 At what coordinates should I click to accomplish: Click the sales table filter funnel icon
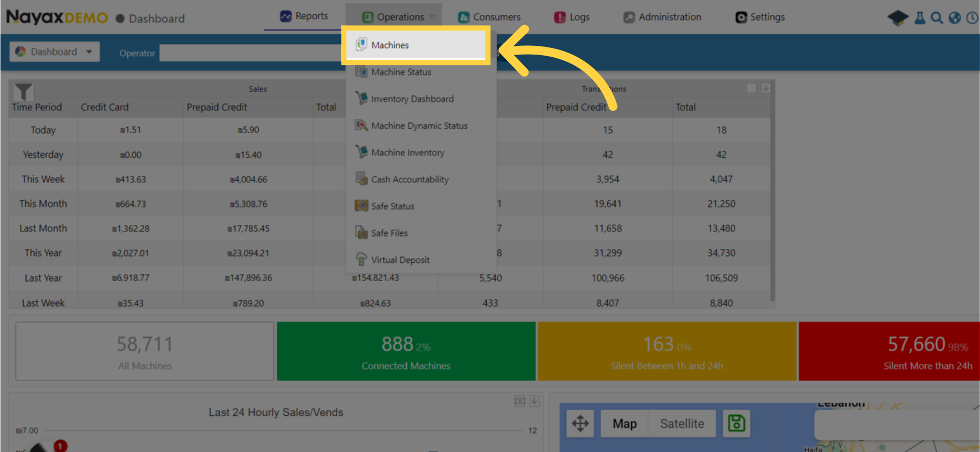tap(23, 91)
